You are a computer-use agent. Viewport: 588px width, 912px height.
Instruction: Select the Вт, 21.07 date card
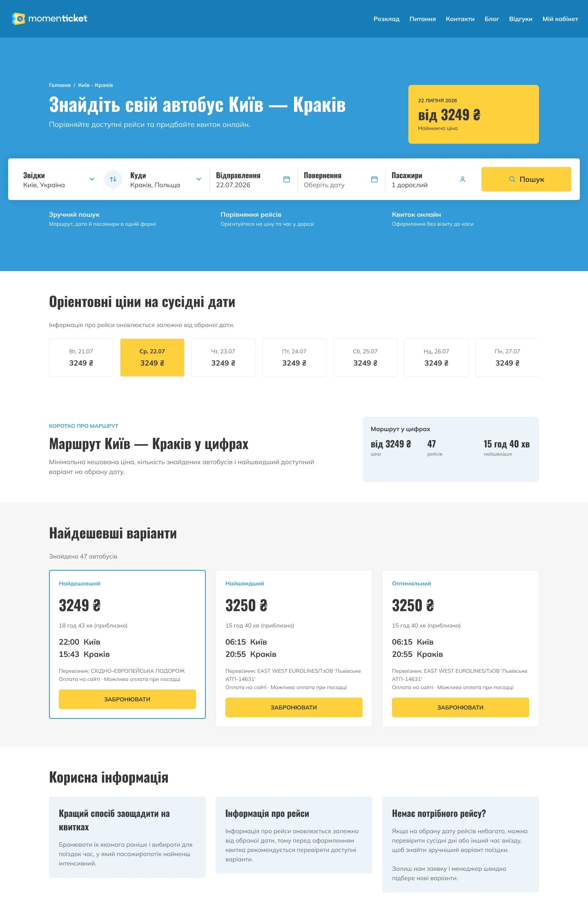pyautogui.click(x=81, y=358)
